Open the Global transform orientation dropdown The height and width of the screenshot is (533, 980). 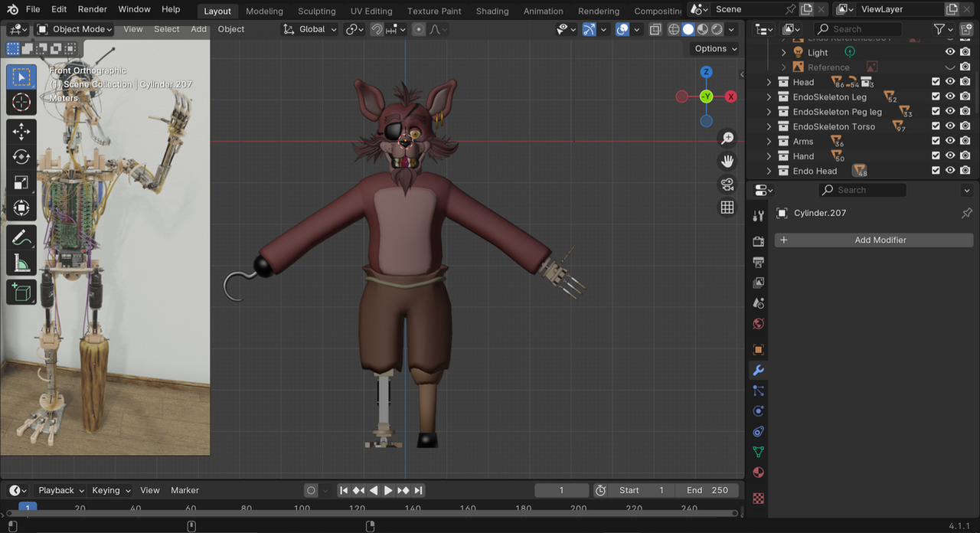(x=310, y=29)
